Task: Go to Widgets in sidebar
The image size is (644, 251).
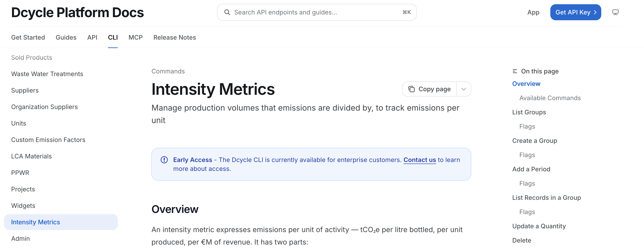Action: tap(23, 206)
